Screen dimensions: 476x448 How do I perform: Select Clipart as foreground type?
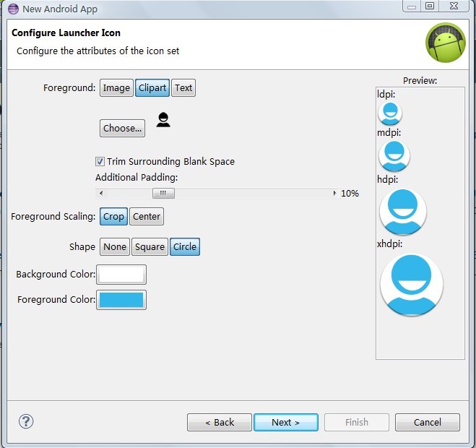[152, 88]
